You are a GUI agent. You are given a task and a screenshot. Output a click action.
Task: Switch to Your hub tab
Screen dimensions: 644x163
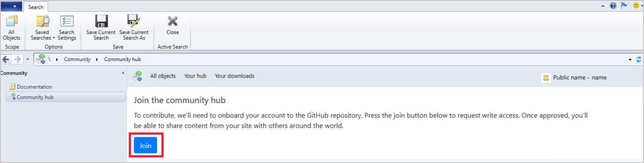click(x=195, y=76)
